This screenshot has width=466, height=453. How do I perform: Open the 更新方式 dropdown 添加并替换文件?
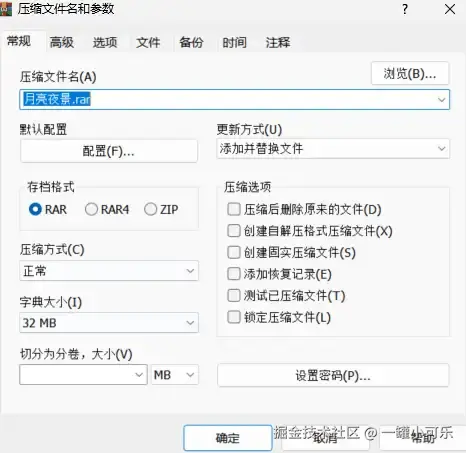[x=333, y=149]
